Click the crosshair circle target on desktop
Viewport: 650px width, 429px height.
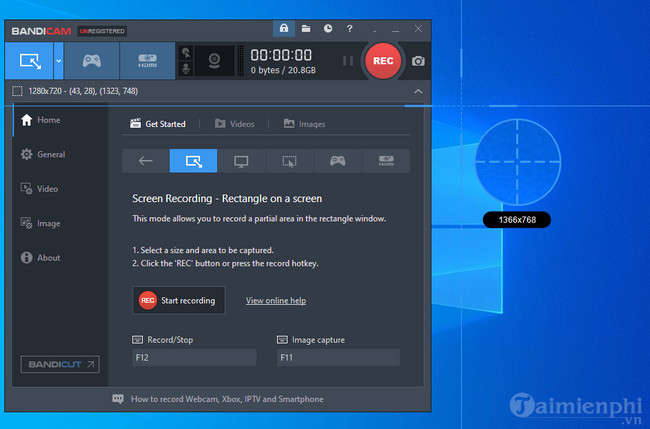click(517, 162)
